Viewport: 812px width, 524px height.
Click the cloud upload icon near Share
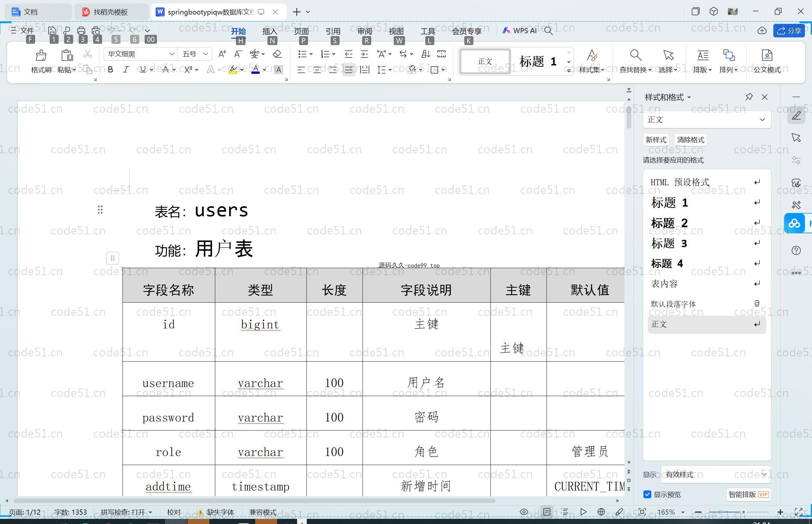762,31
